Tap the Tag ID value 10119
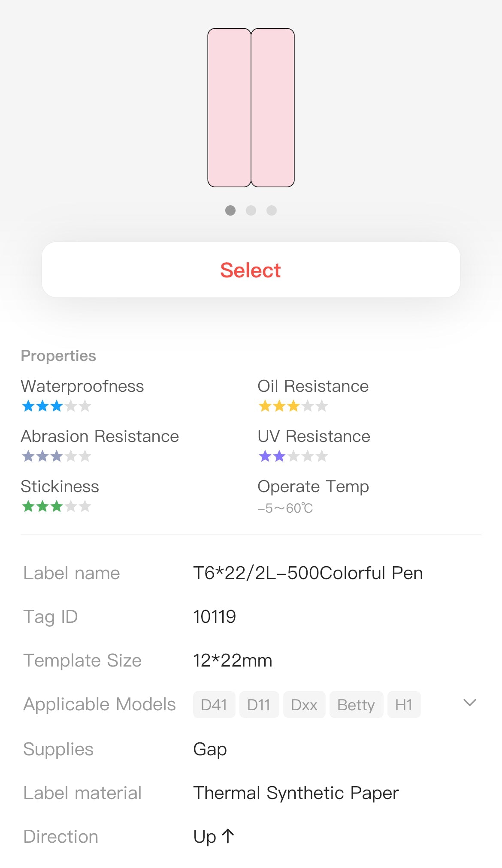The image size is (502, 868). point(215,617)
